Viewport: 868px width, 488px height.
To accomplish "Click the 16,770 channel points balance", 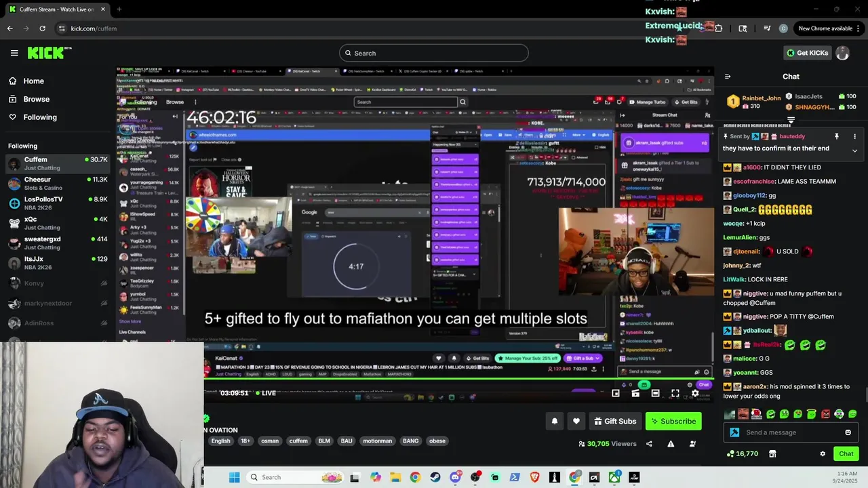I will point(743,454).
